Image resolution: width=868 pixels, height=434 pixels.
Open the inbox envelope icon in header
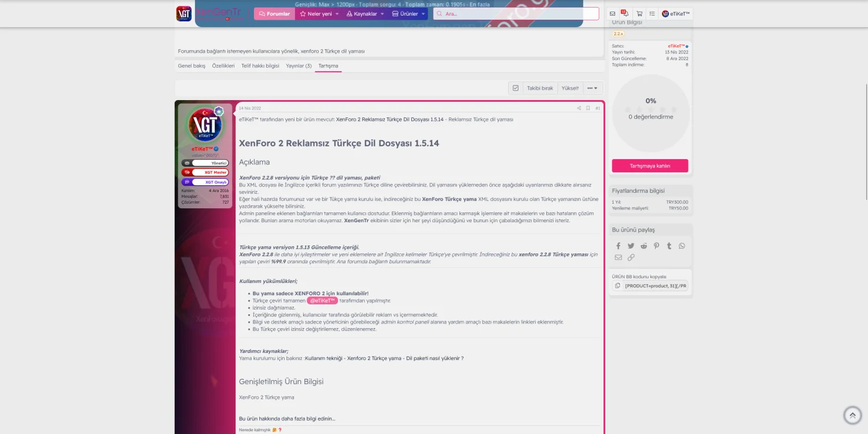click(x=613, y=14)
